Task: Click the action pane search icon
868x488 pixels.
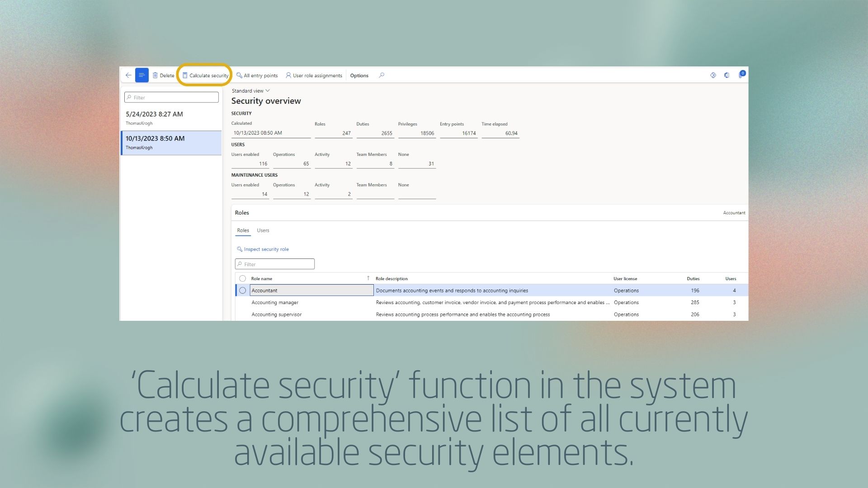Action: [x=382, y=75]
